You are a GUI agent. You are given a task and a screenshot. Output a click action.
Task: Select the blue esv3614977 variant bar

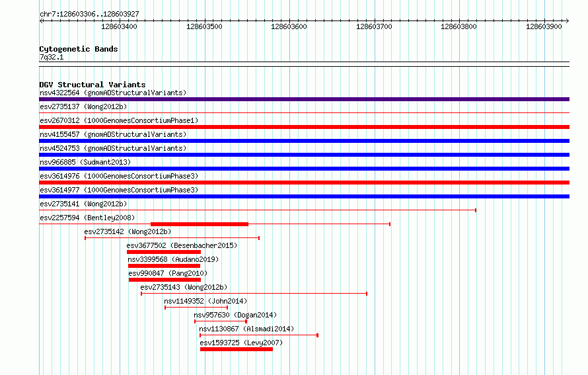pyautogui.click(x=304, y=196)
